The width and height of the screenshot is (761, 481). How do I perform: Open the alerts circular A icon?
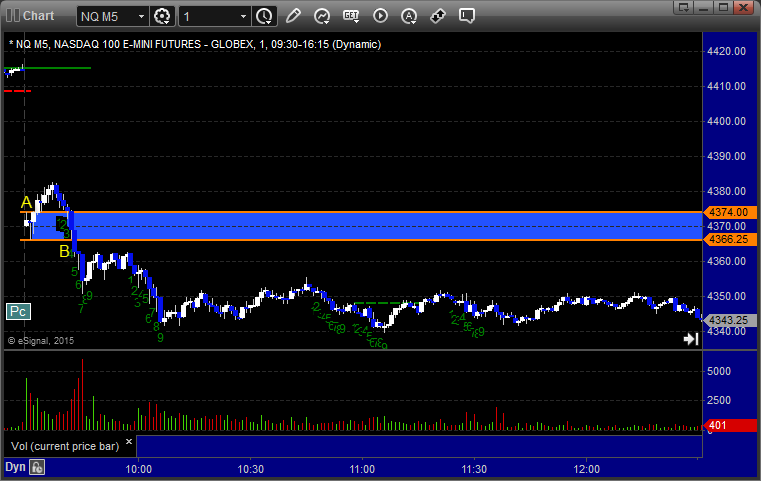click(x=409, y=16)
